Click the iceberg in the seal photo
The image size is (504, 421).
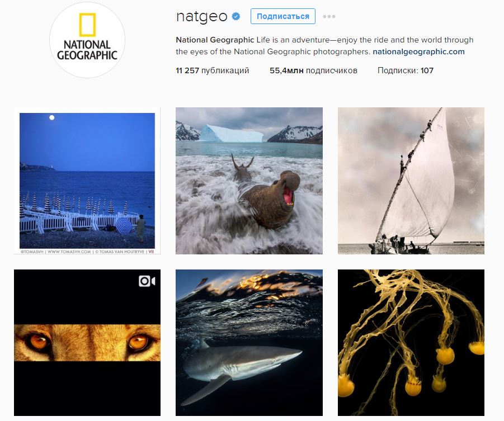coord(231,134)
